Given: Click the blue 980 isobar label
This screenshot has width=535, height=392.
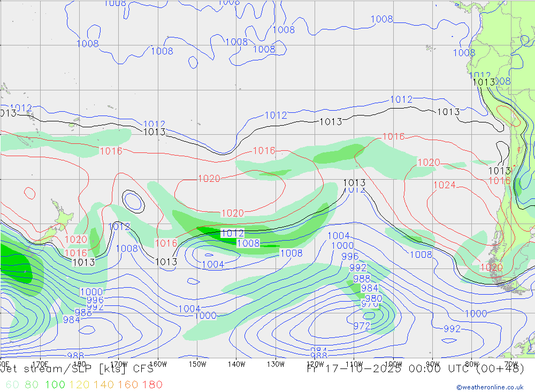Looking at the screenshot, I should [373, 298].
